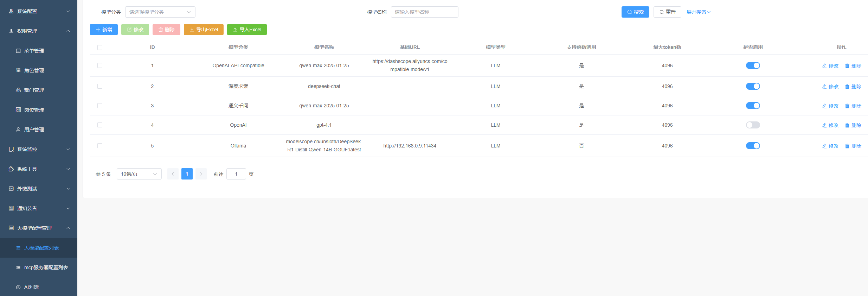Click the trash icon for gpt-4.1 row
The height and width of the screenshot is (296, 868).
point(847,125)
